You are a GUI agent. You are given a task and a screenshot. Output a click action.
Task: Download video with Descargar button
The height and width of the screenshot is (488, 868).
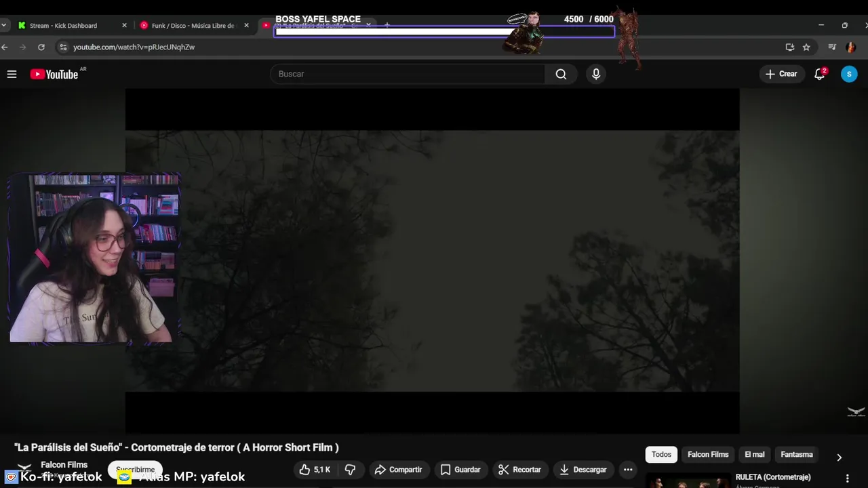coord(583,470)
